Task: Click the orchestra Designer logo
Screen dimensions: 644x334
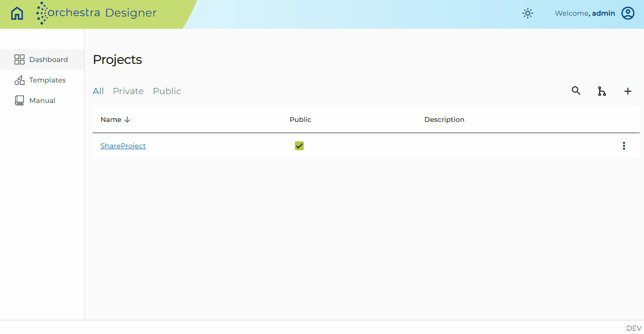Action: click(97, 13)
